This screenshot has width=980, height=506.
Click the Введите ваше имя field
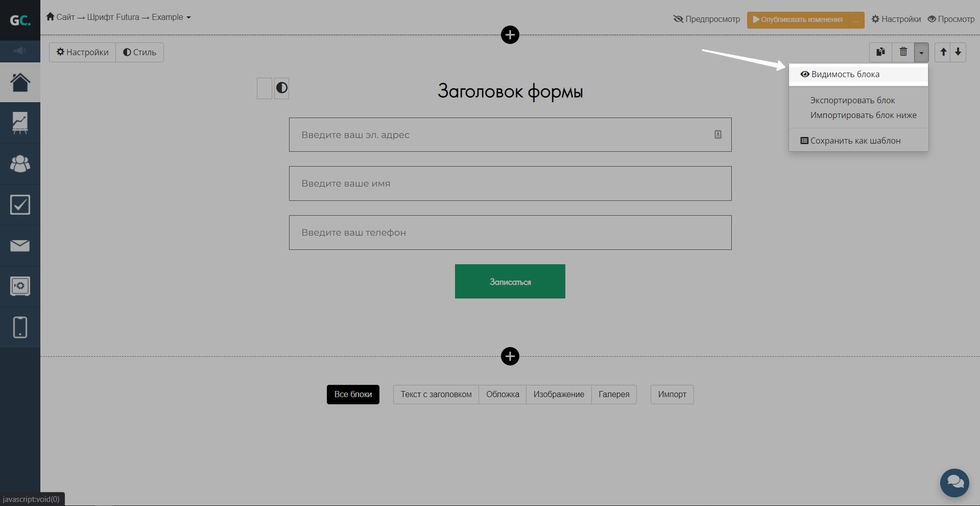coord(510,183)
